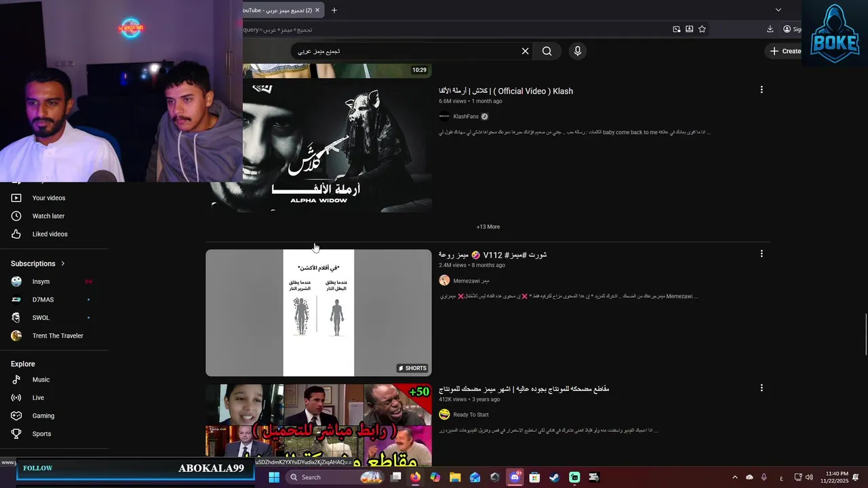Close the YouTube browser tab
The width and height of the screenshot is (868, 488).
tap(317, 10)
